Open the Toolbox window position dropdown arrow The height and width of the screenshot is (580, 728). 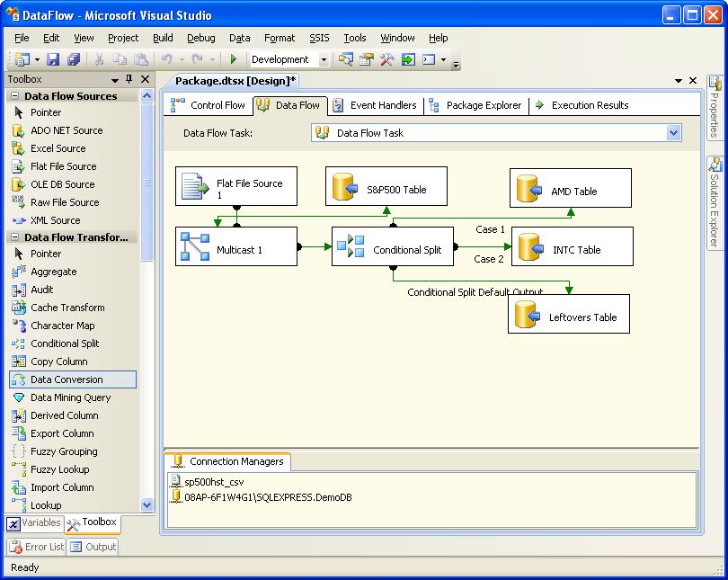point(115,80)
